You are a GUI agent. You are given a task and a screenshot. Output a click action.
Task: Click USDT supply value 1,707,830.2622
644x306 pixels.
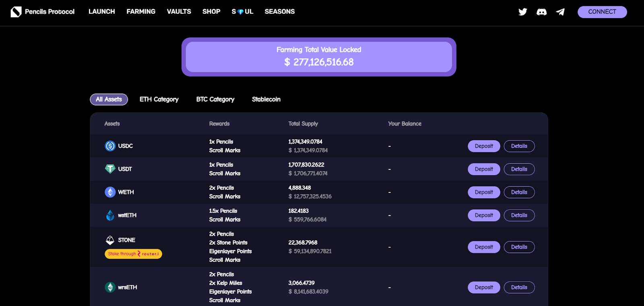(x=306, y=165)
